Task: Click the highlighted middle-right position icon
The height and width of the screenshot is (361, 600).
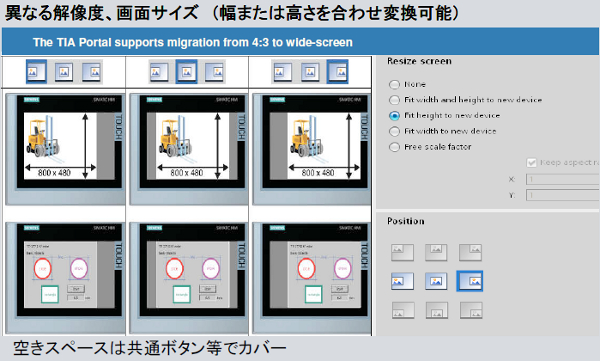Action: point(470,281)
